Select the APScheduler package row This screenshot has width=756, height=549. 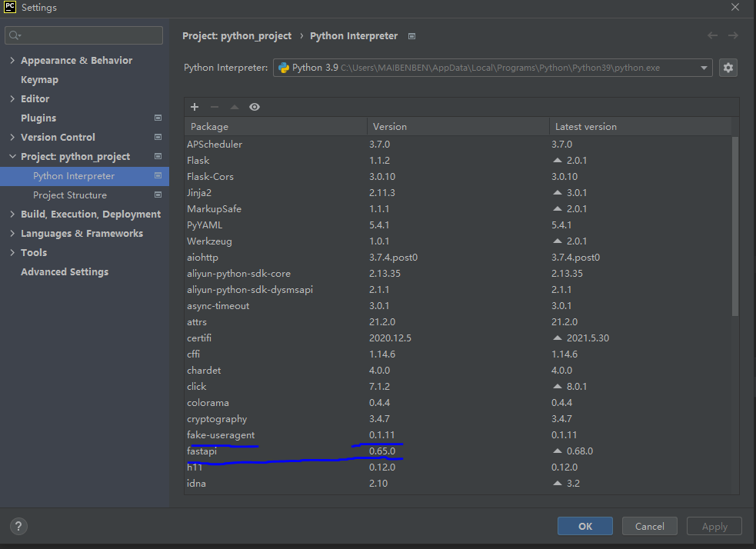pos(458,144)
